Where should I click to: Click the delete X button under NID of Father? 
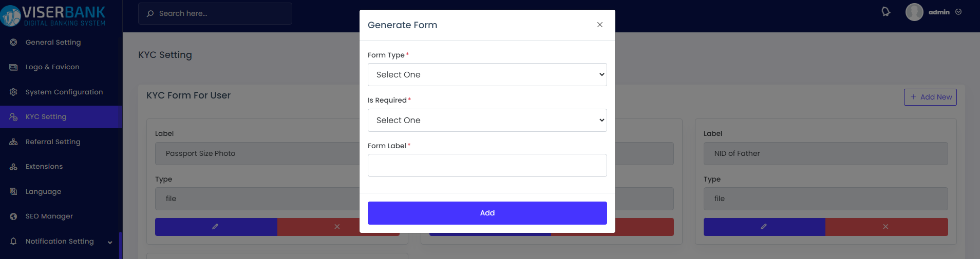(886, 227)
